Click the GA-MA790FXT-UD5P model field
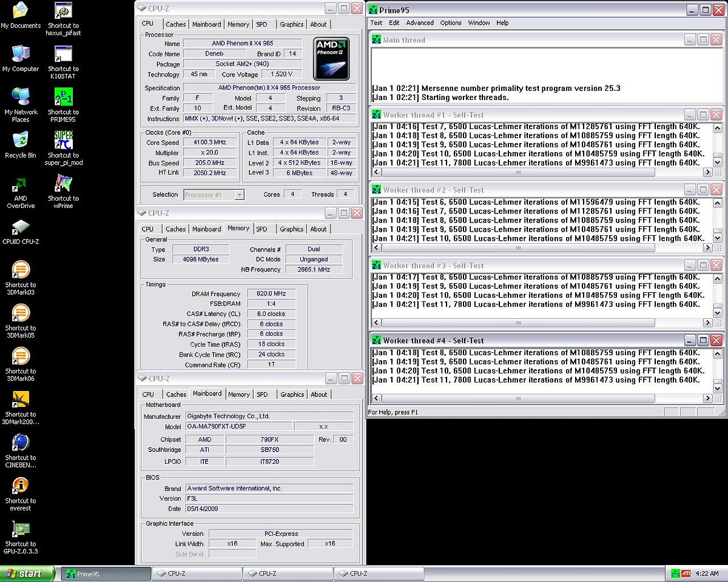Screen dimensions: 728x582 238,427
